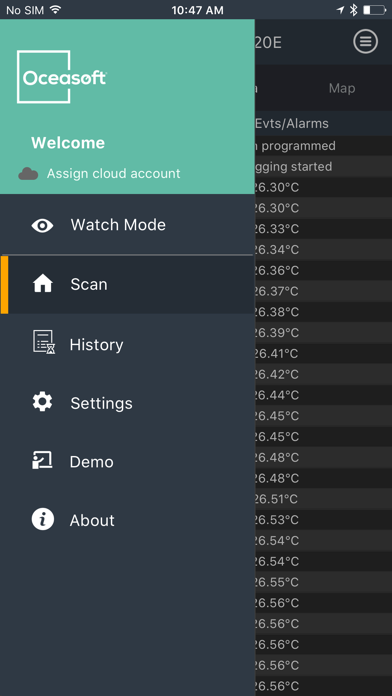Tap the Oceasoft logo
Viewport: 392px width, 696px height.
pyautogui.click(x=61, y=77)
